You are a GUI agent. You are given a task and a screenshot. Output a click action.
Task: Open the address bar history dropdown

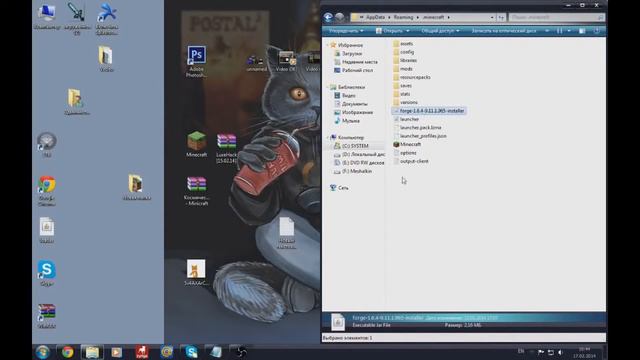[x=492, y=17]
